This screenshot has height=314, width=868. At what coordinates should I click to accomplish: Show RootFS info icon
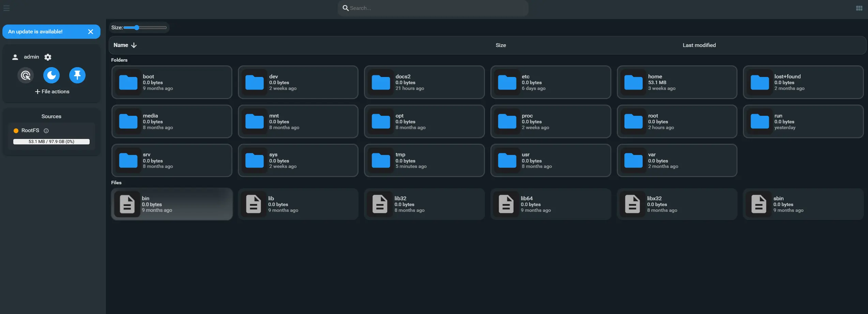click(x=46, y=131)
